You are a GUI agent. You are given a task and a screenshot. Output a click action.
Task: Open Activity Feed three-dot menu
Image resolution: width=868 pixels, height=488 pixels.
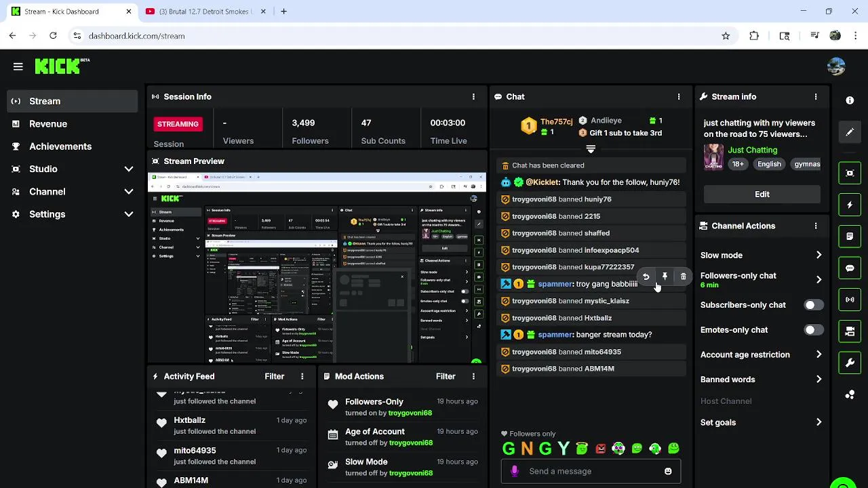tap(302, 377)
